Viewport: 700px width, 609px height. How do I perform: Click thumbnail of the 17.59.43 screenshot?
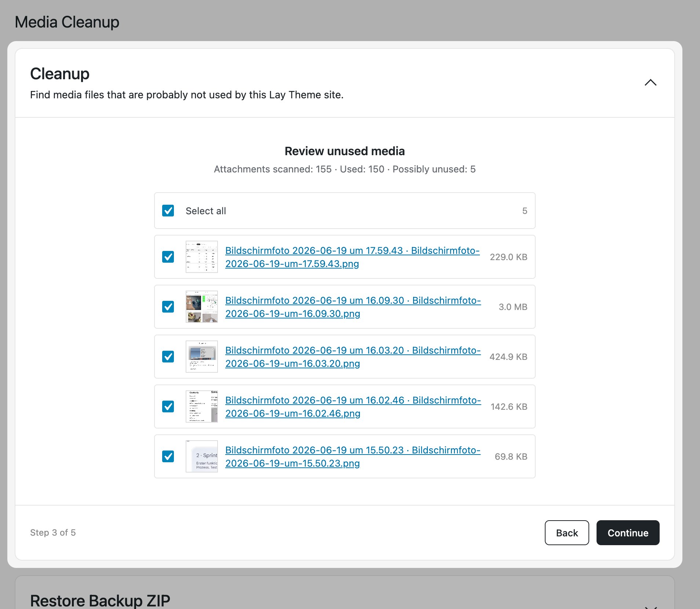coord(202,257)
